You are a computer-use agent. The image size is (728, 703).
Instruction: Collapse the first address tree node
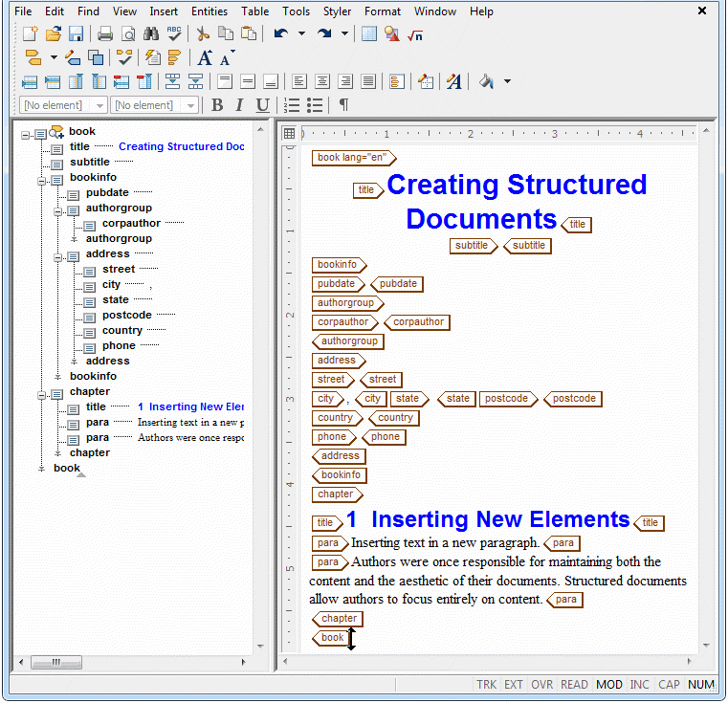point(58,257)
